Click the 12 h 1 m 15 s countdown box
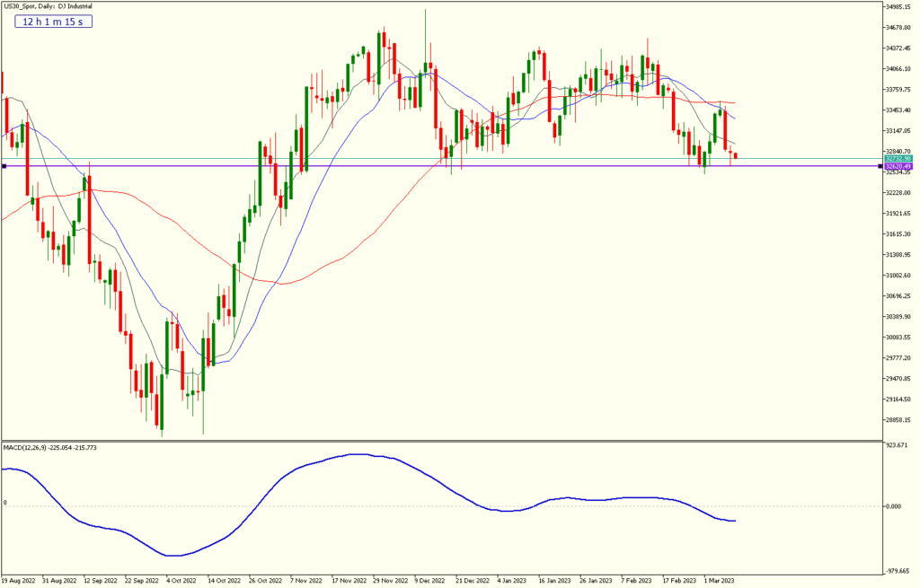920x588 pixels. 56,20
